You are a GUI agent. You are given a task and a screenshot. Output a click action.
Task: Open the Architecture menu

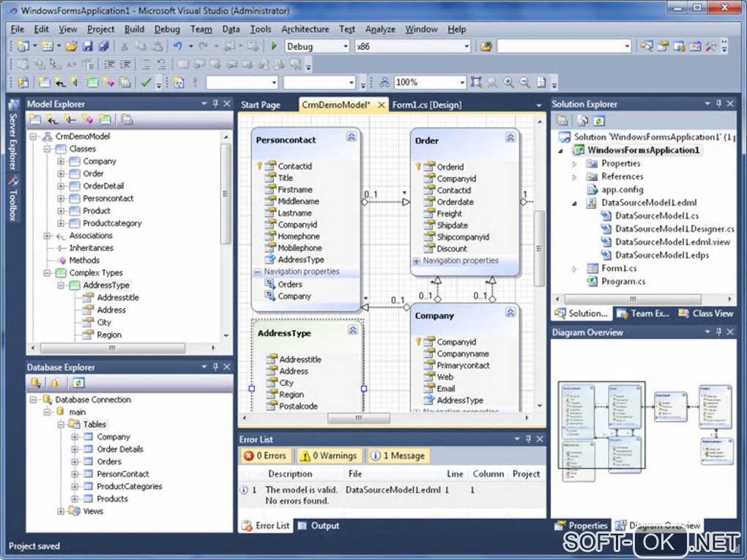(x=305, y=29)
